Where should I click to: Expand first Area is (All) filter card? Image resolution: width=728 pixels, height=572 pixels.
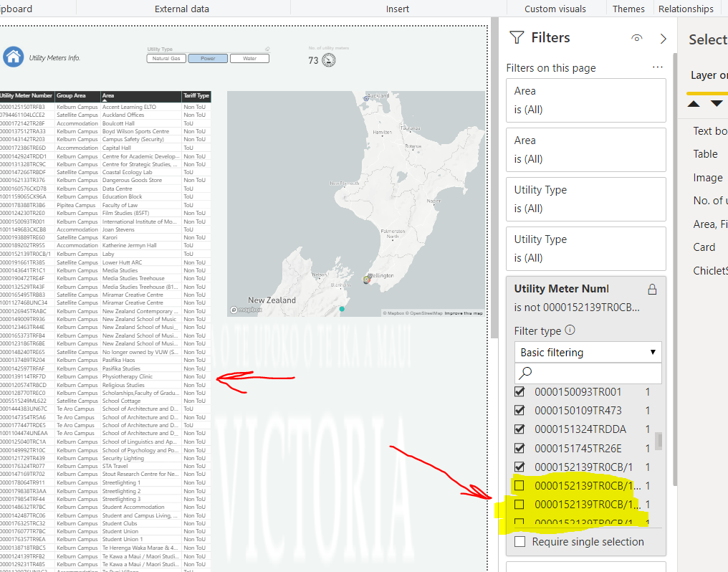586,100
